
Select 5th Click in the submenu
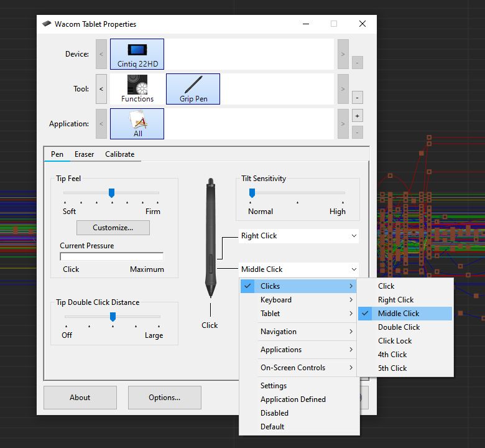[x=405, y=368]
